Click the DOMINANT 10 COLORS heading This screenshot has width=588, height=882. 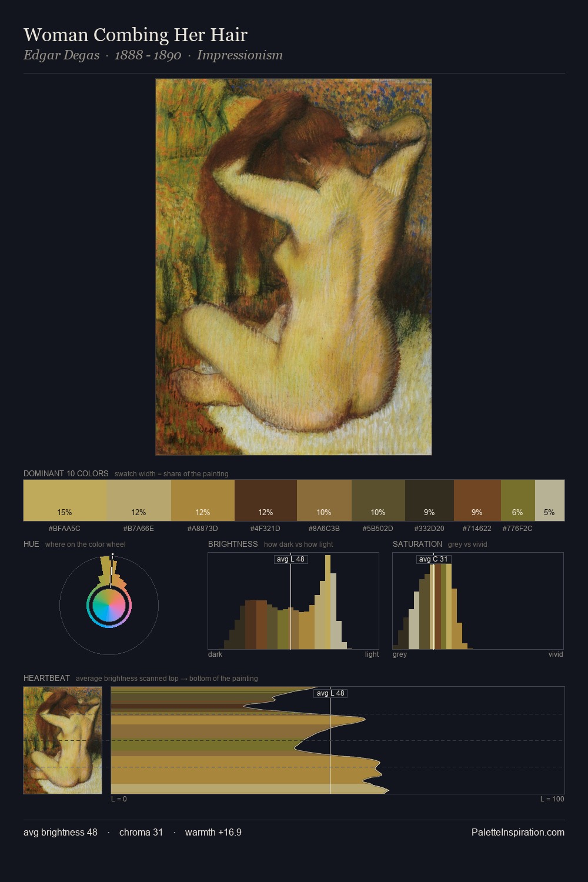66,473
